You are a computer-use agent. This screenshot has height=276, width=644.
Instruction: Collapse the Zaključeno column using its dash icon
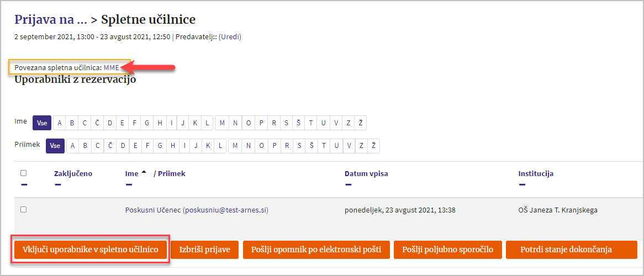pos(57,185)
